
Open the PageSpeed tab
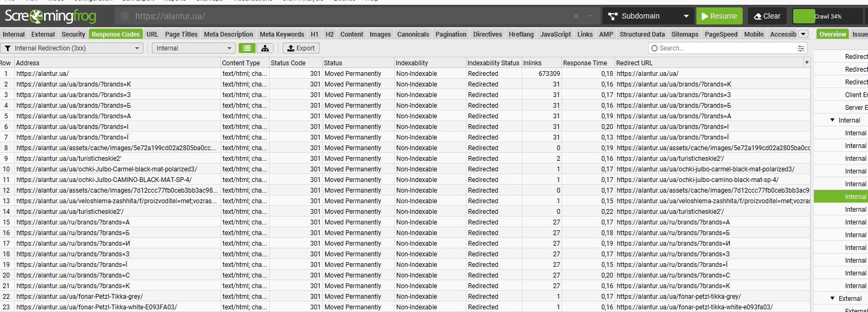721,34
